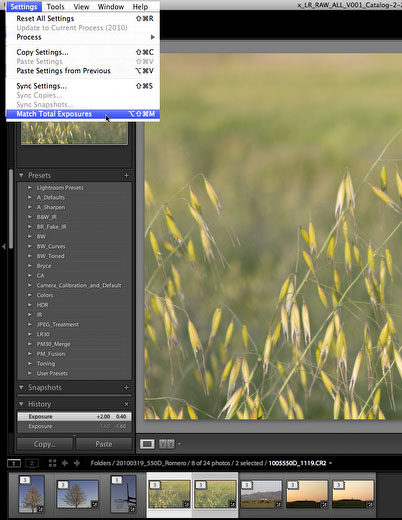This screenshot has height=520, width=402.
Task: Expand BW_Curves preset folder
Action: click(30, 246)
